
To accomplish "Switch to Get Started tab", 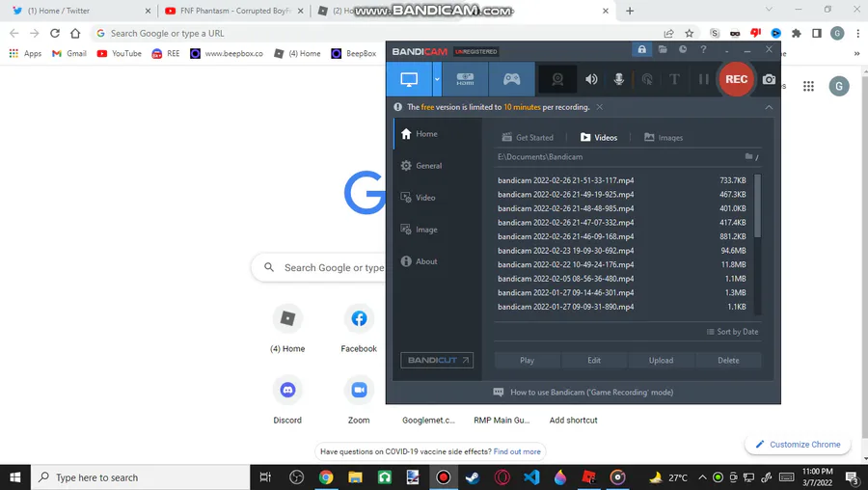I will pos(527,137).
